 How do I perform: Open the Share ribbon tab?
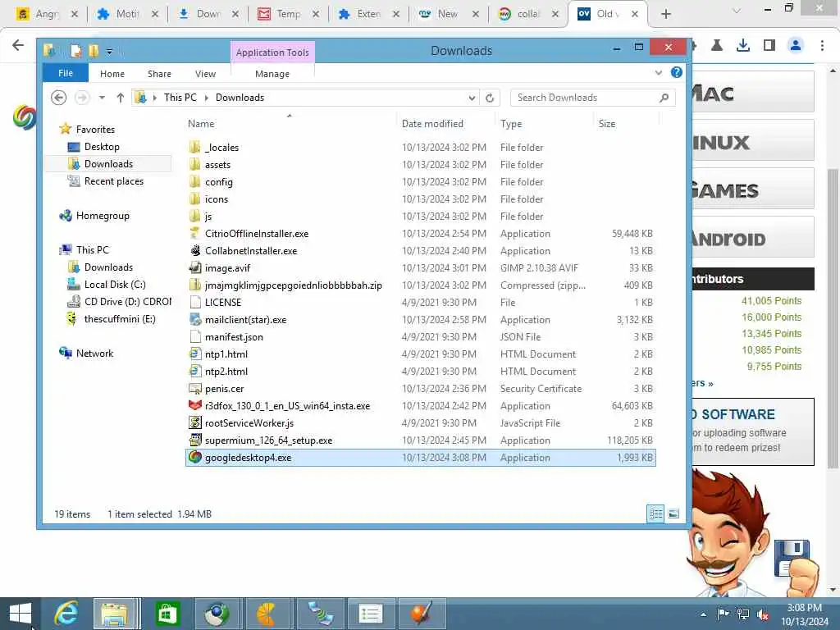pyautogui.click(x=159, y=74)
